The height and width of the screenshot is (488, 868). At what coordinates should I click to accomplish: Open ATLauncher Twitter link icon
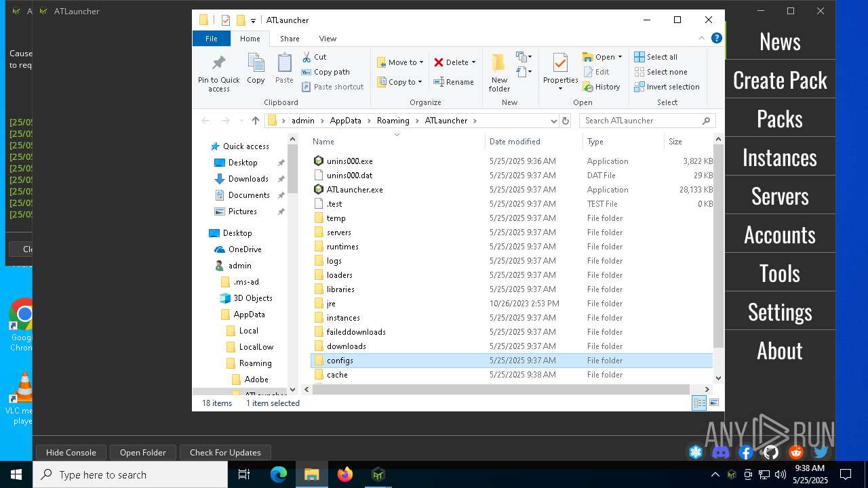pyautogui.click(x=821, y=452)
